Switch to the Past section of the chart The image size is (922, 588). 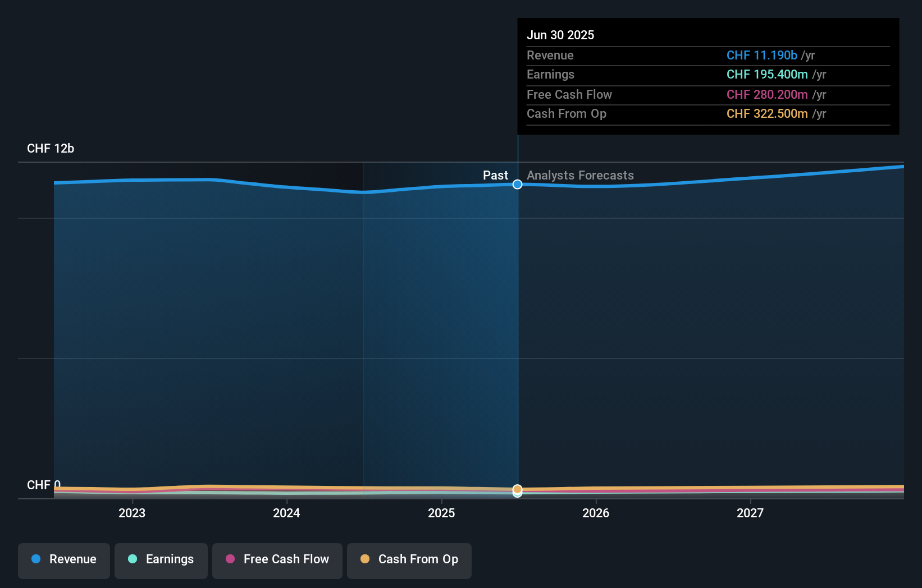pos(495,175)
